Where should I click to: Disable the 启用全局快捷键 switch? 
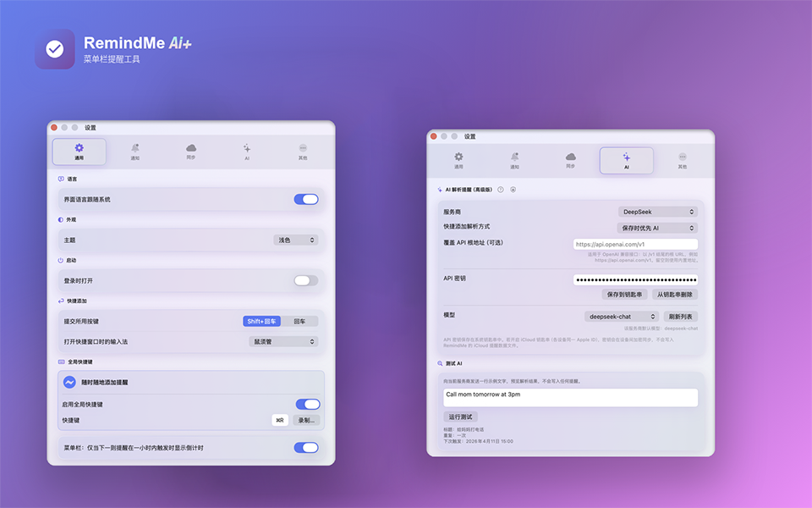click(307, 405)
